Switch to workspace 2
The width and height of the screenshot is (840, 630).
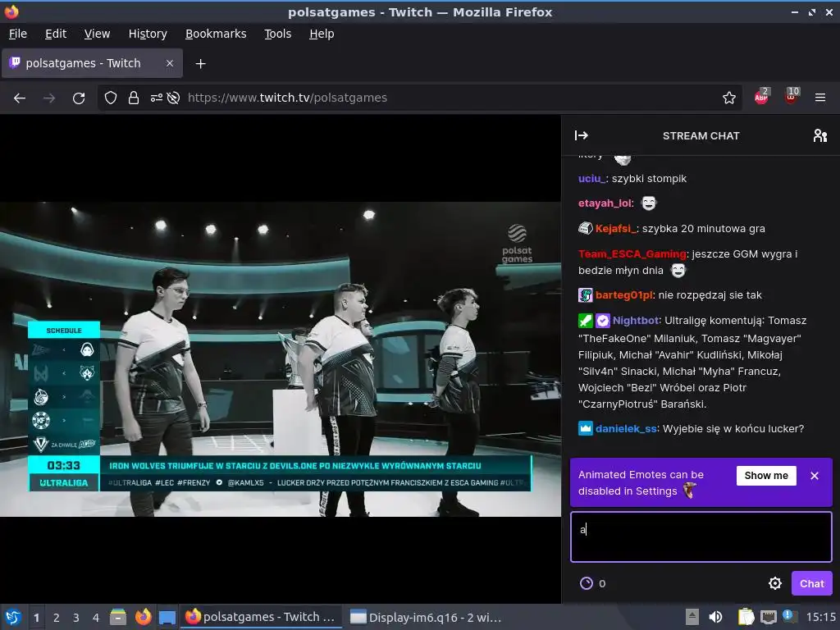click(56, 617)
